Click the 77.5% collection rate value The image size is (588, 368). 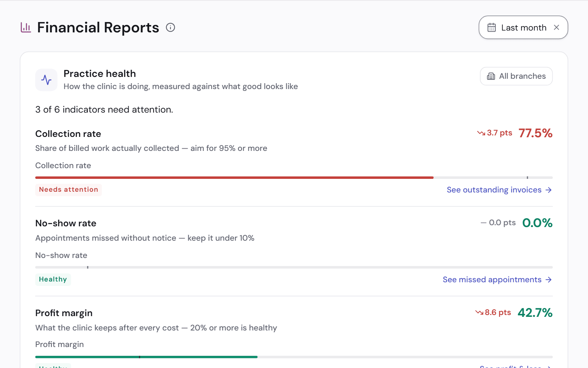point(535,133)
